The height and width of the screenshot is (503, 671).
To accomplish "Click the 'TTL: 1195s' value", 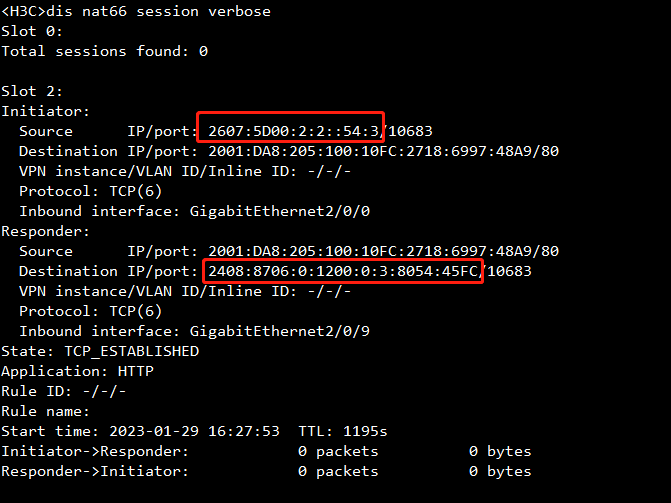I will tap(343, 431).
